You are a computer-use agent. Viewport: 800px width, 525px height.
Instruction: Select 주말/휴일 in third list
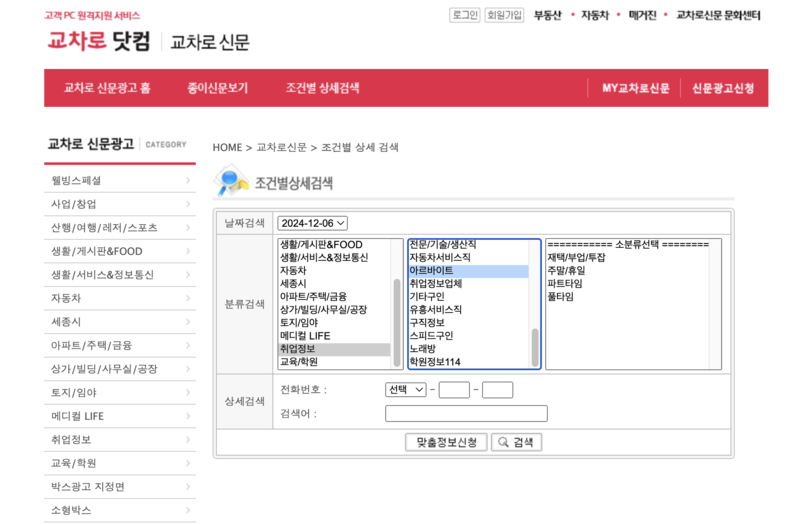point(628,271)
